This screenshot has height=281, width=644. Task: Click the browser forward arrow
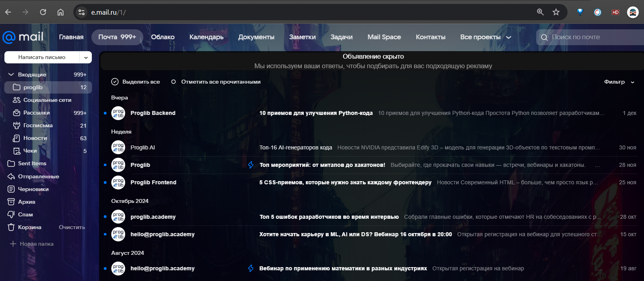[x=25, y=12]
